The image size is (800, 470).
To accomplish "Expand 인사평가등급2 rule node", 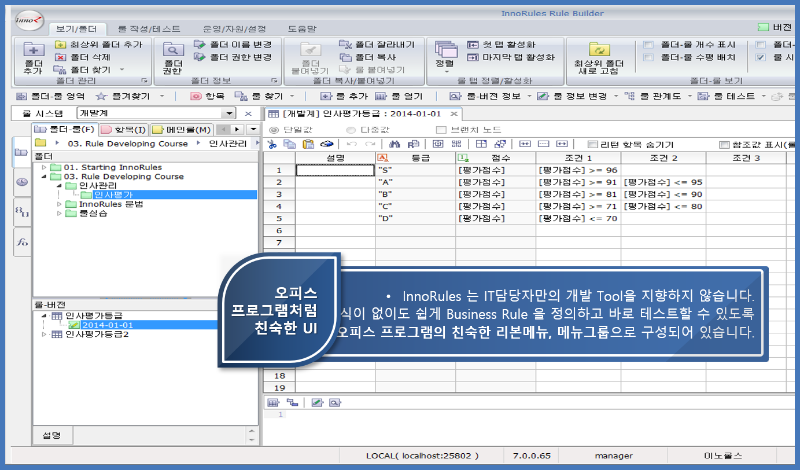I will (44, 334).
